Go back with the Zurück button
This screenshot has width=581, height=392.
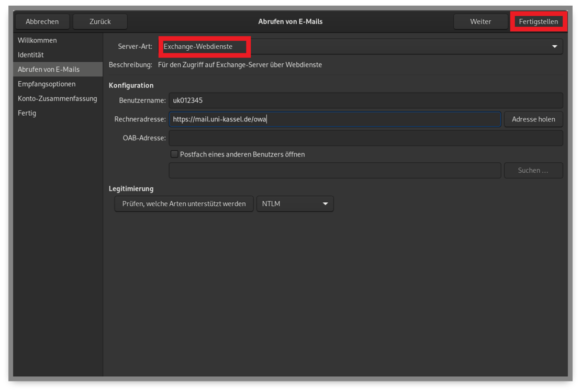pos(100,21)
